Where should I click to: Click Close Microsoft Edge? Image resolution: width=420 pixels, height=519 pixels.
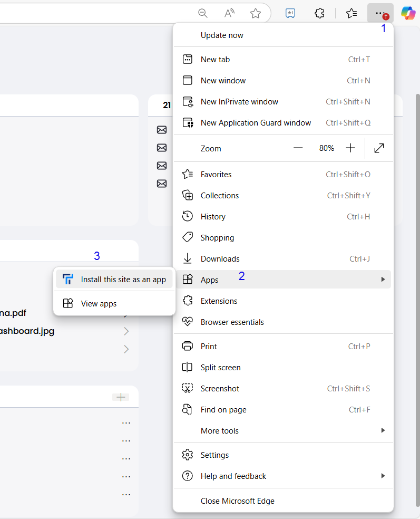283,501
